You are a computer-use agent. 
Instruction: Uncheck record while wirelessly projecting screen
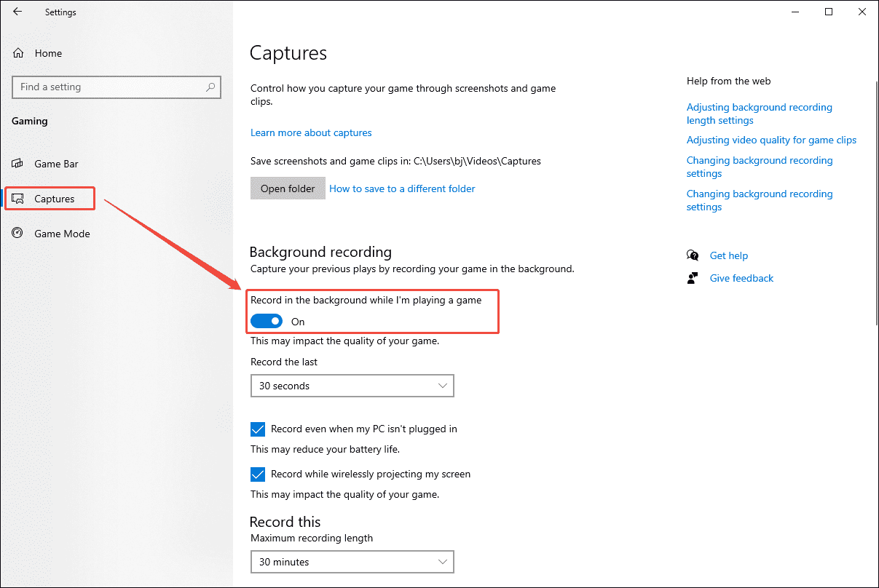click(x=258, y=474)
